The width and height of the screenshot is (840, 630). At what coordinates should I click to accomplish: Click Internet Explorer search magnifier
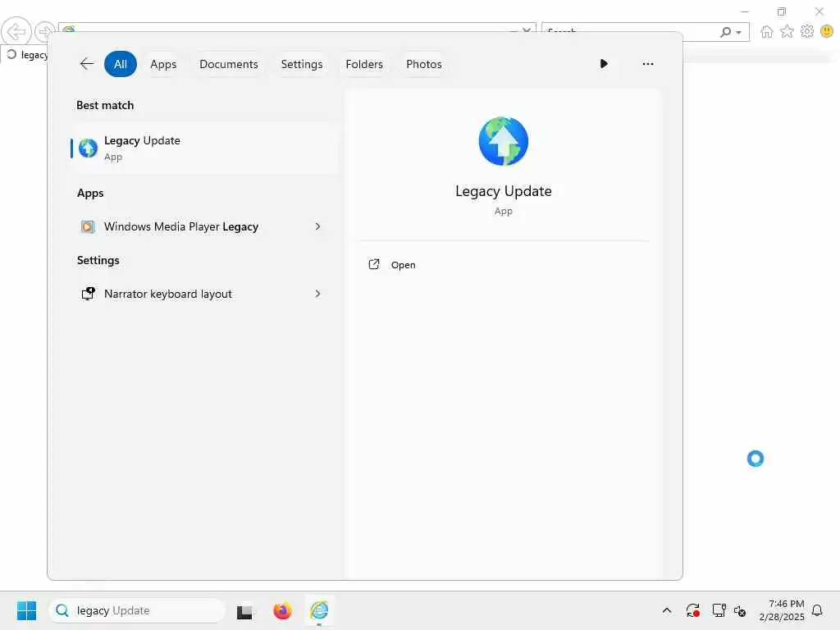point(725,32)
